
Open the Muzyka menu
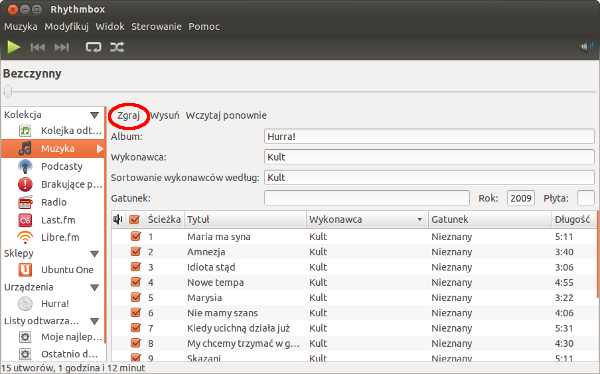[21, 26]
